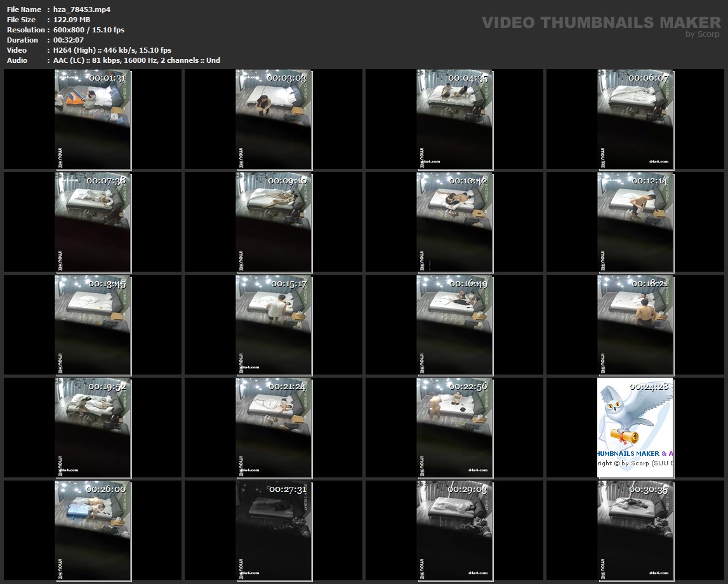Select the 00:15:17 frame

coord(274,325)
